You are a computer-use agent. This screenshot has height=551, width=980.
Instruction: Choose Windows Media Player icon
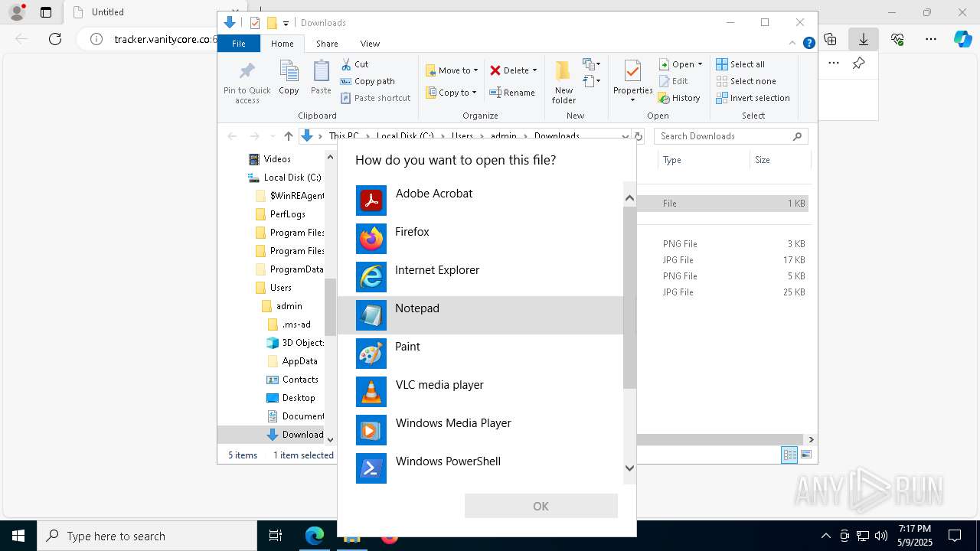click(371, 430)
